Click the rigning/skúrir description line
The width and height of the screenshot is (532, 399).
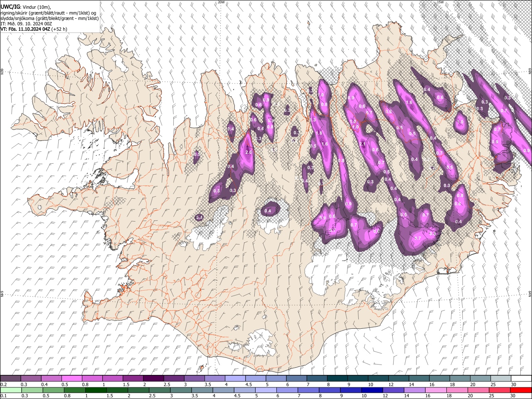click(x=48, y=13)
